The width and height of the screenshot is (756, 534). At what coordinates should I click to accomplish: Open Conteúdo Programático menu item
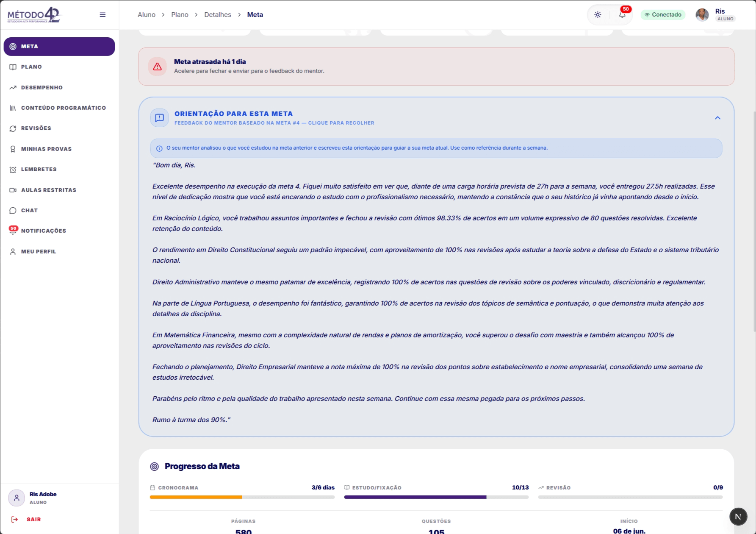point(59,108)
